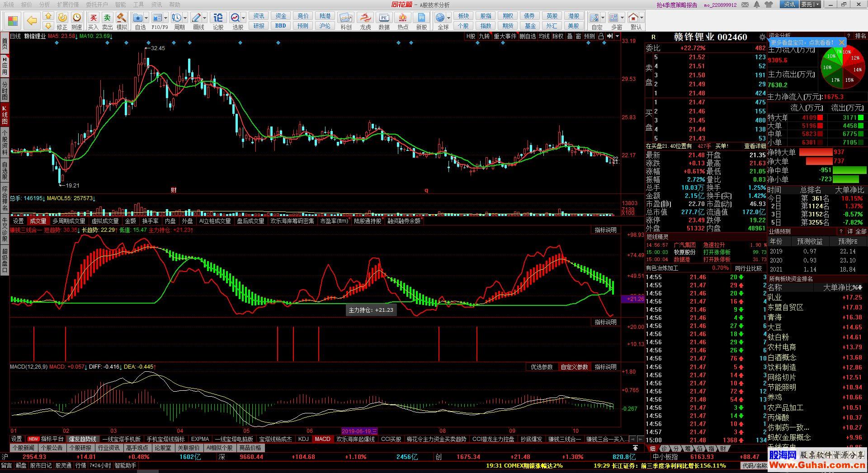Expand the 自定 dropdown arrow
Viewport: 868px width, 473px height.
pyautogui.click(x=603, y=18)
